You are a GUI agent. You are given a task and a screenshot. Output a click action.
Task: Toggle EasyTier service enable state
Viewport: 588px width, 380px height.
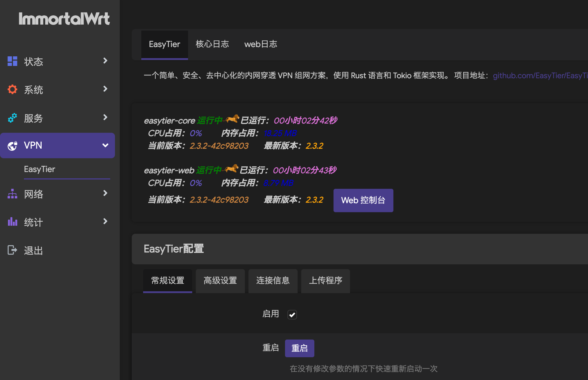(x=292, y=314)
